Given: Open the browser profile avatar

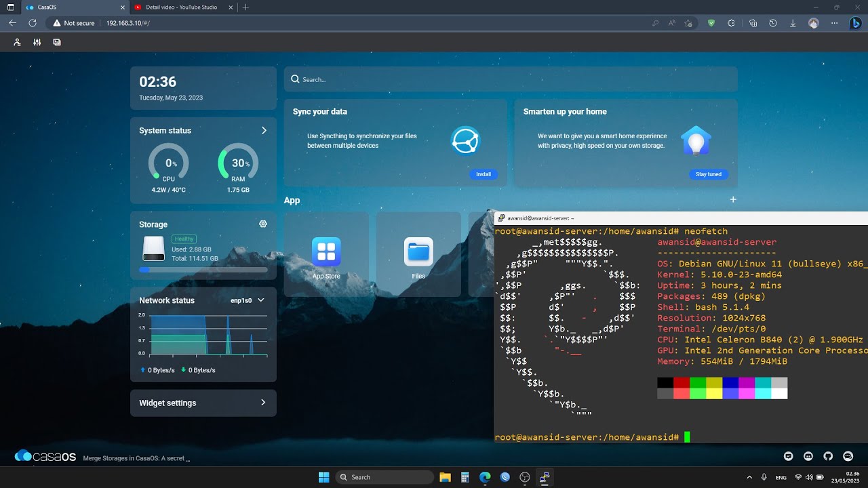Looking at the screenshot, I should [814, 23].
